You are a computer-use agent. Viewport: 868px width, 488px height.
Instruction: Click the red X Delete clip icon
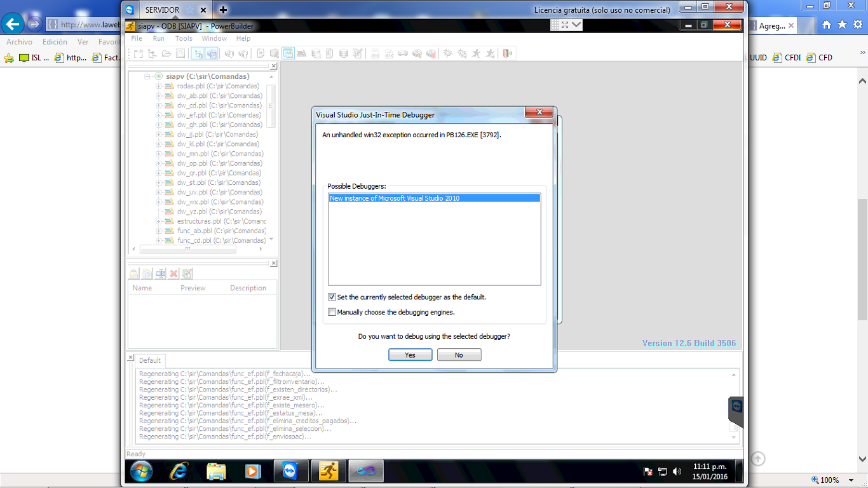click(x=173, y=274)
